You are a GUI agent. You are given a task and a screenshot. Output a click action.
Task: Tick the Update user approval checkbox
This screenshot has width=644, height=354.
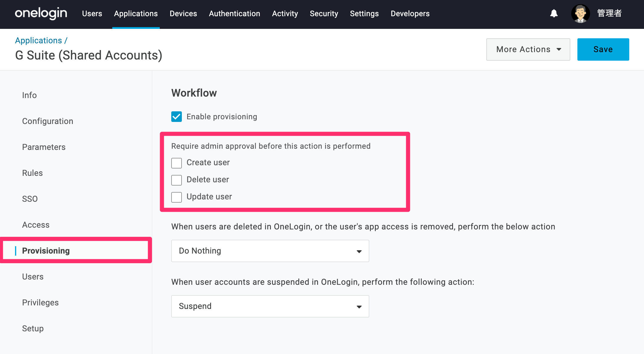coord(177,197)
